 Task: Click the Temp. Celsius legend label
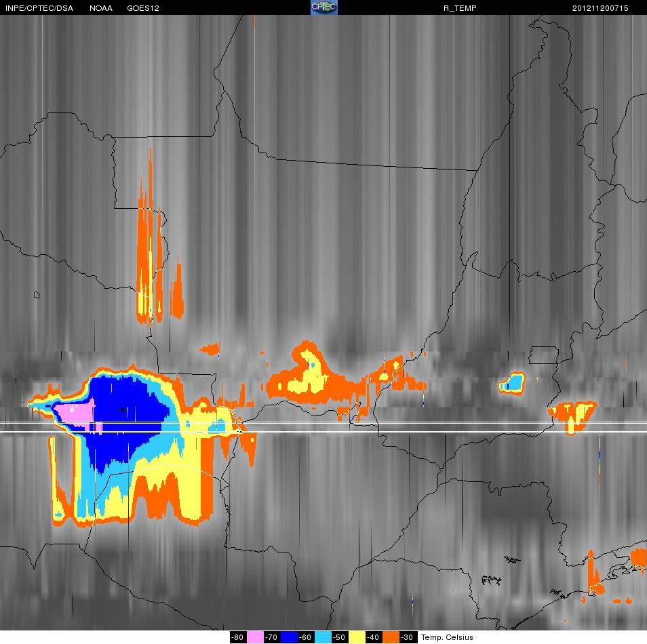coord(447,637)
